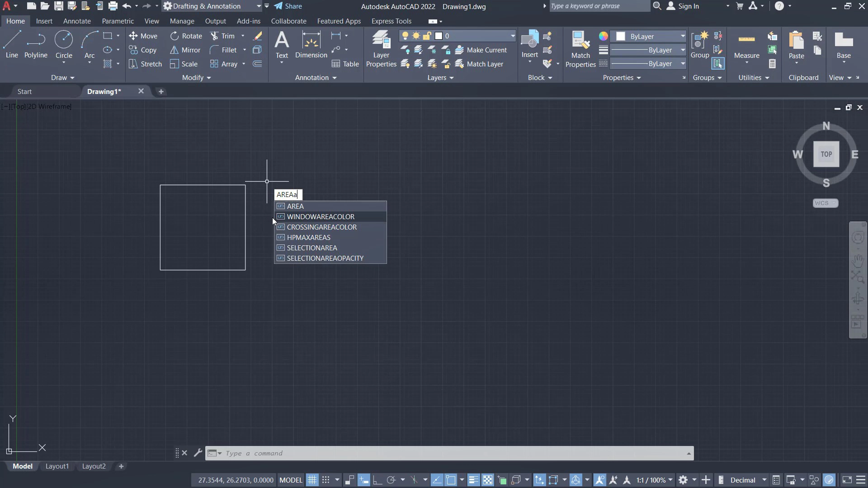Click the Trim tool
This screenshot has height=488, width=868.
(x=222, y=36)
